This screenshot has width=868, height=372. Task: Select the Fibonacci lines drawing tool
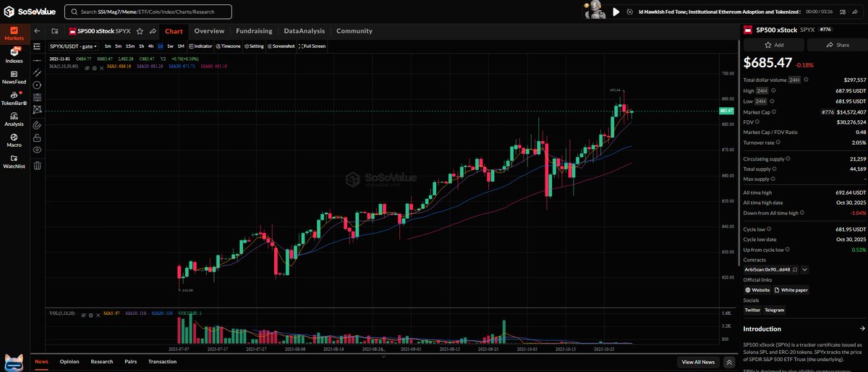click(x=37, y=97)
